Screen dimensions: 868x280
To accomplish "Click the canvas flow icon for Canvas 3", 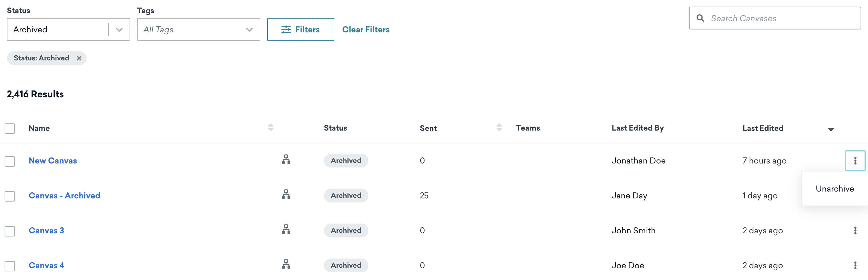I will coord(286,229).
